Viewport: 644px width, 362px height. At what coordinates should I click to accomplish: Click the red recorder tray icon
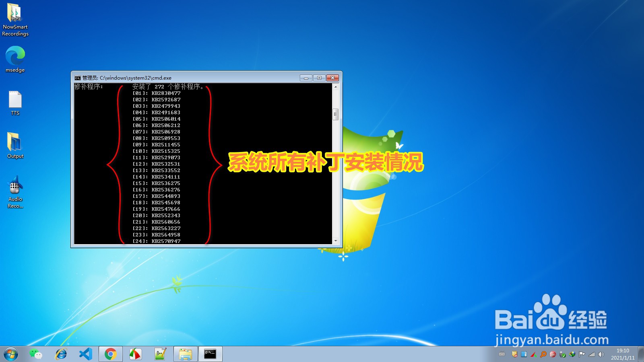(x=553, y=354)
